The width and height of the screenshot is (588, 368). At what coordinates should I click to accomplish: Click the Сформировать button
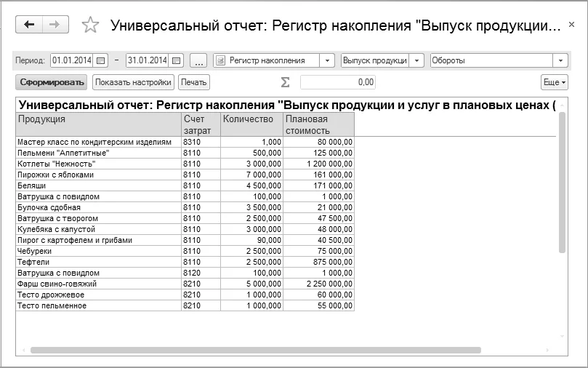click(x=52, y=82)
